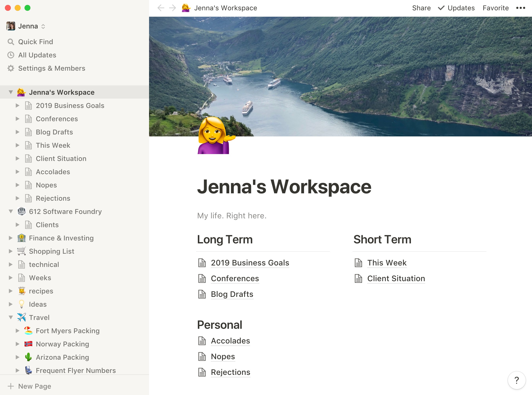The width and height of the screenshot is (532, 395).
Task: Click the All Updates bell icon
Action: [11, 54]
